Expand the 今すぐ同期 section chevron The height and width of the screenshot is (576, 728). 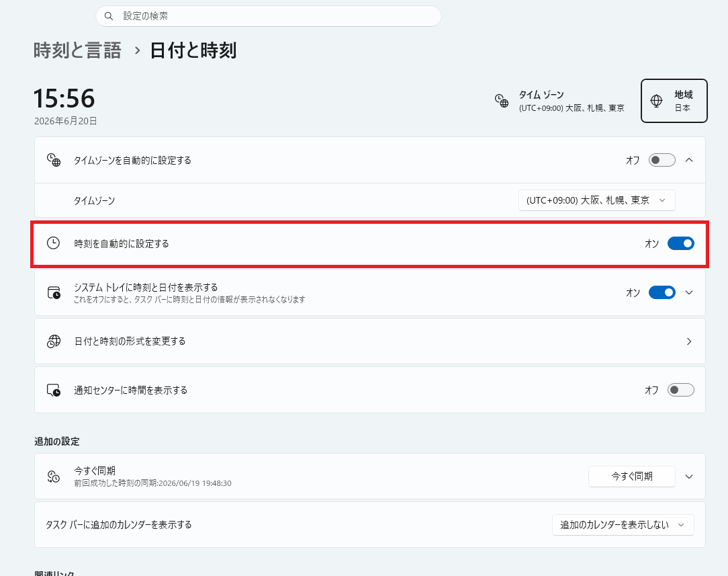coord(689,477)
